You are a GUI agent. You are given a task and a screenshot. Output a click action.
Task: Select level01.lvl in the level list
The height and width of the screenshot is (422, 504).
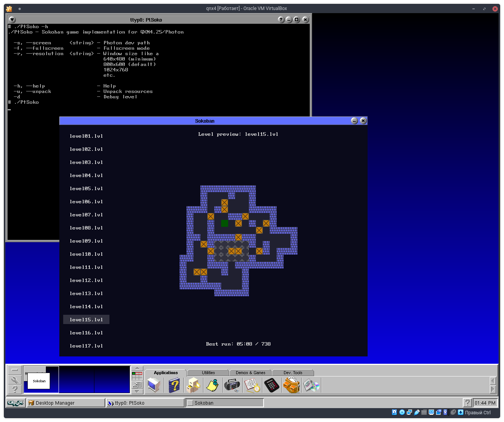pyautogui.click(x=86, y=136)
